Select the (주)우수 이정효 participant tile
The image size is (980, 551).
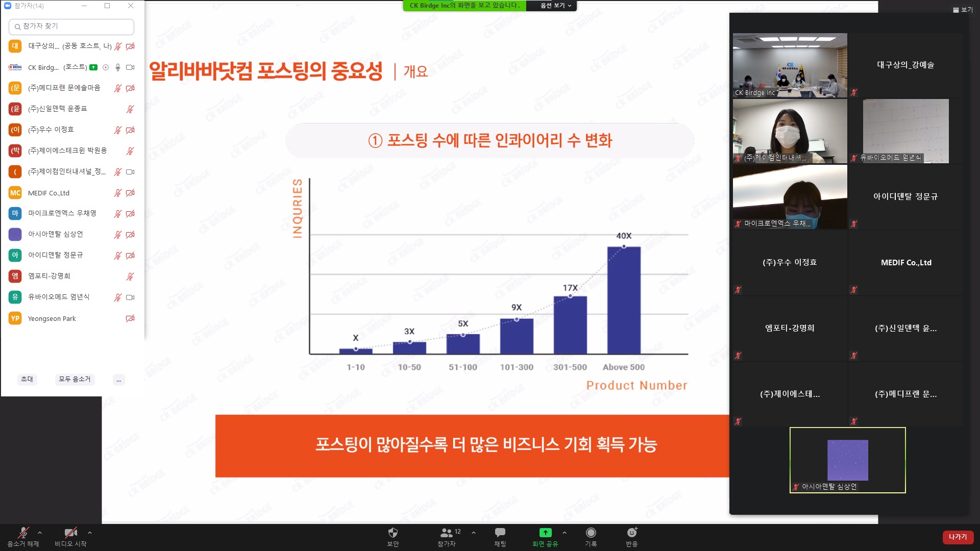click(790, 263)
